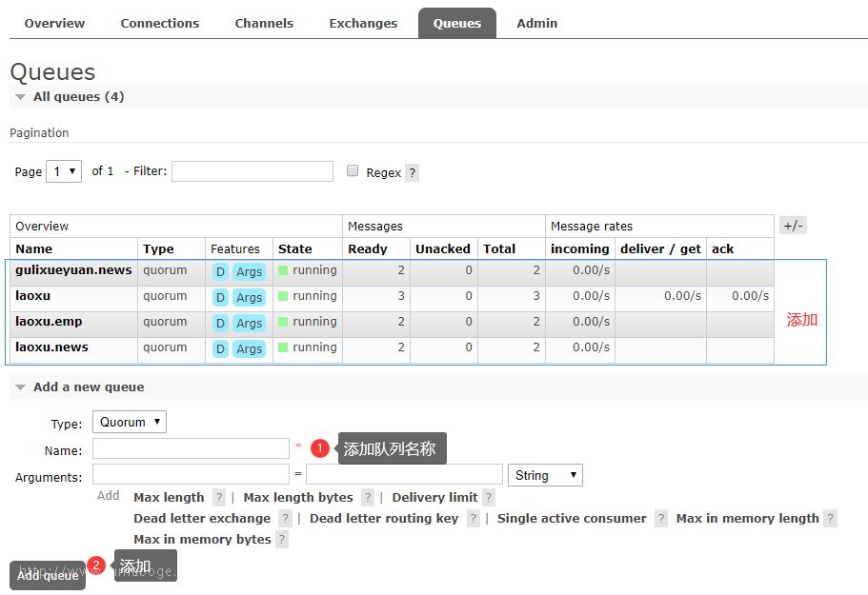This screenshot has width=868, height=595.
Task: Click the Args badge on the laoxu.emp row
Action: [249, 323]
